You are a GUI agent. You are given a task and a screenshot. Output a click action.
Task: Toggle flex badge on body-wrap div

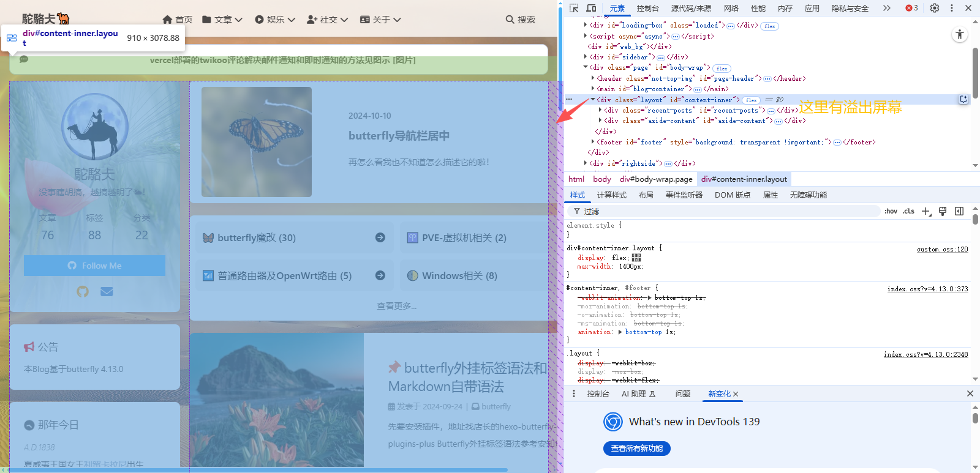tap(722, 69)
